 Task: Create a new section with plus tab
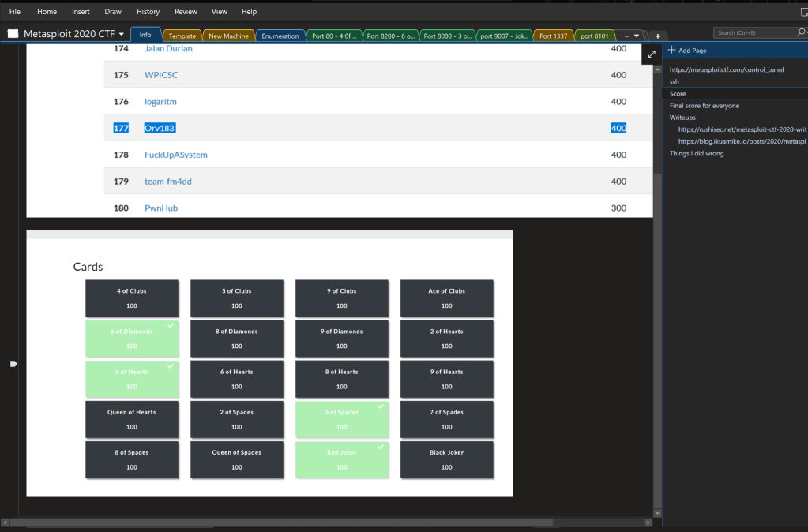point(657,36)
